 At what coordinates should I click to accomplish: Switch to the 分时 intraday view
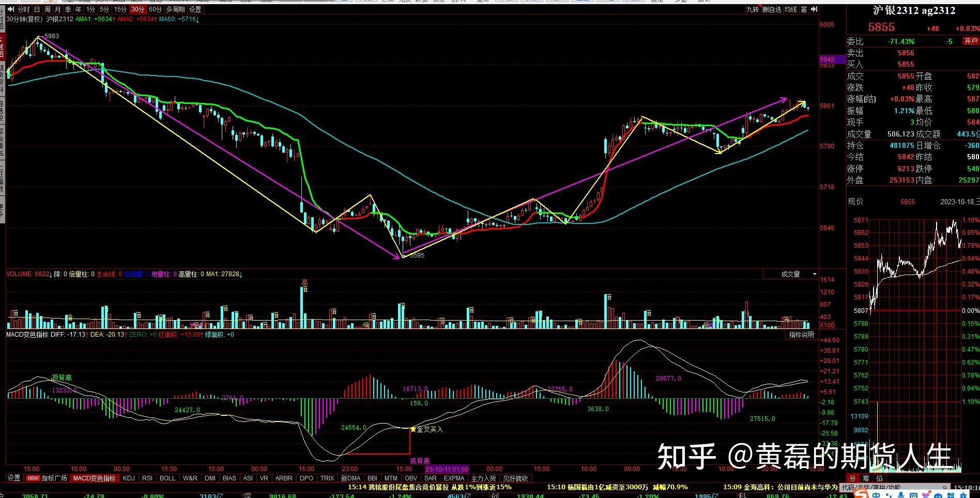coord(24,9)
